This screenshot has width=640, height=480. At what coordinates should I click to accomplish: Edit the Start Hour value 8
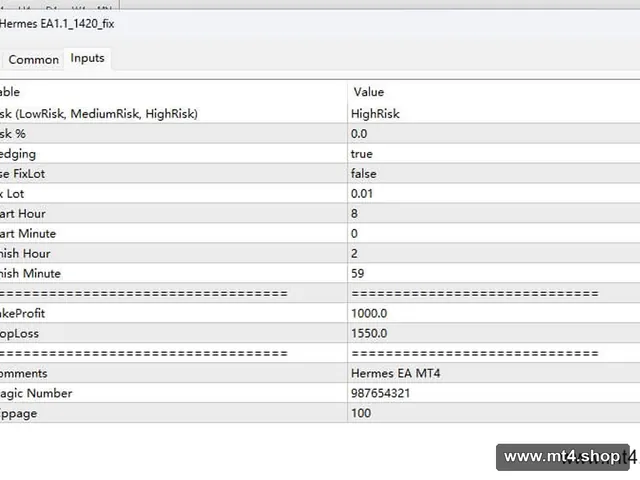493,213
